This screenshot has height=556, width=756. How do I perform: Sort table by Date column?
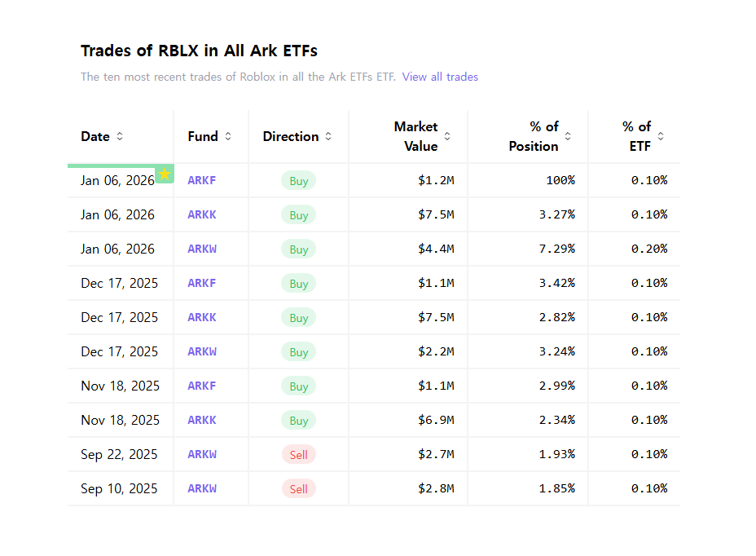tap(120, 136)
